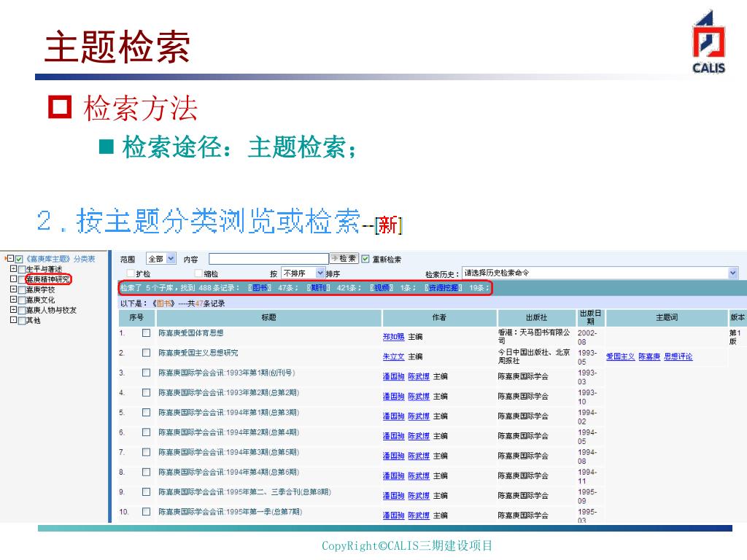Click the CALIS logo icon

tap(709, 42)
